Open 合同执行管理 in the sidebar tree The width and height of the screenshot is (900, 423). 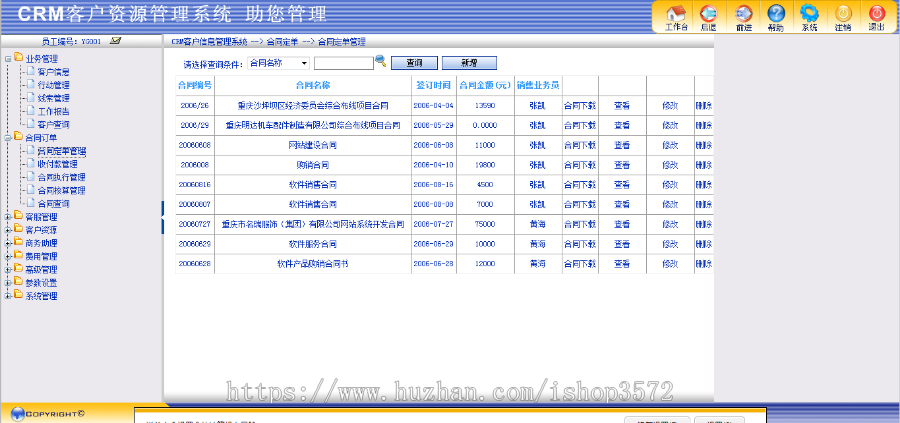(x=61, y=177)
